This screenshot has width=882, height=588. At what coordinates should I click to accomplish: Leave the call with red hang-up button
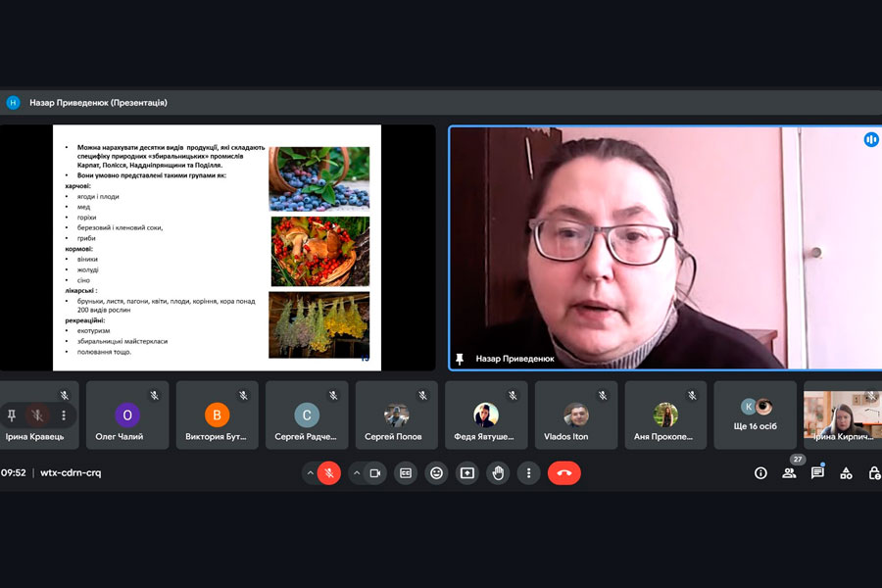564,473
